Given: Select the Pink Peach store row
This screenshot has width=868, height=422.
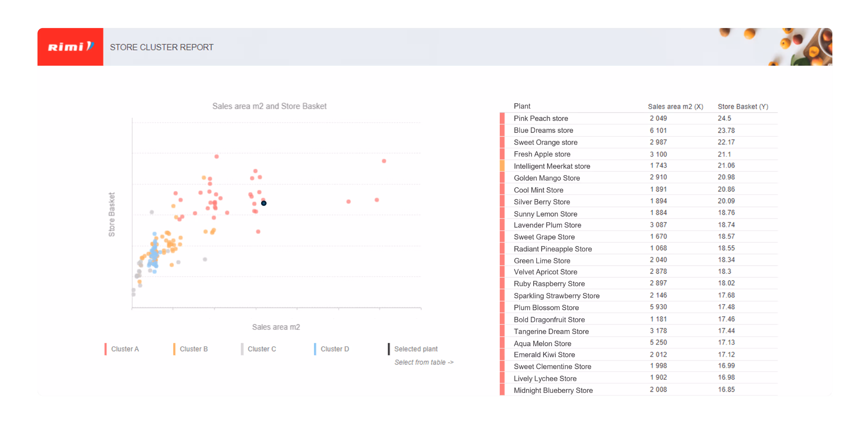Looking at the screenshot, I should pos(541,118).
